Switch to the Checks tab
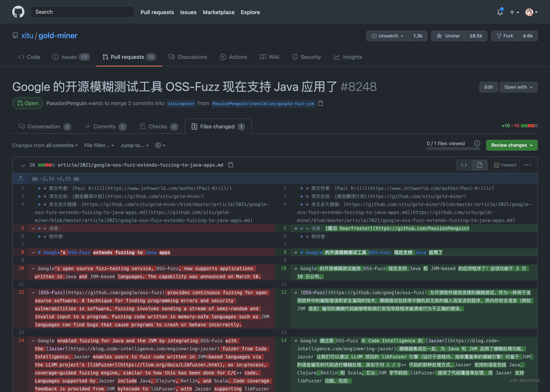 (x=159, y=126)
